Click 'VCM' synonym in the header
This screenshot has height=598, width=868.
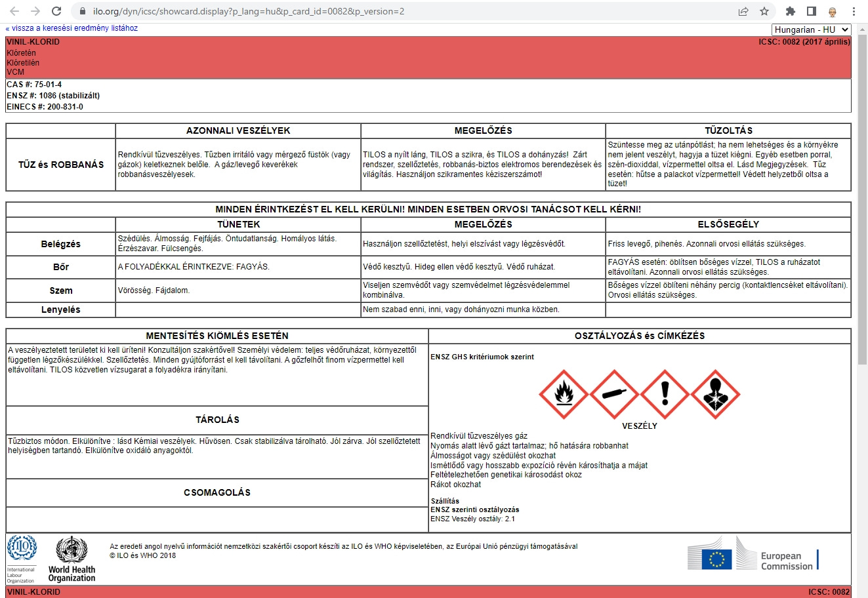pos(15,72)
